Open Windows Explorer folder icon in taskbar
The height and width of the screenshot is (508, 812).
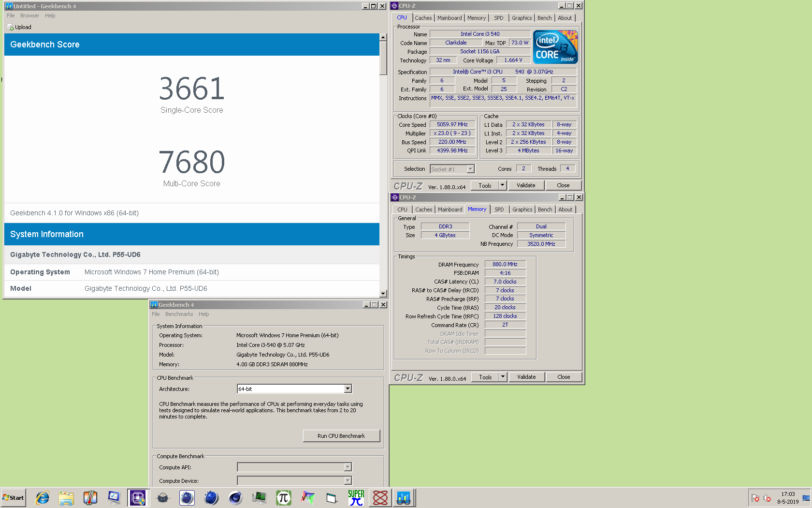[x=66, y=497]
